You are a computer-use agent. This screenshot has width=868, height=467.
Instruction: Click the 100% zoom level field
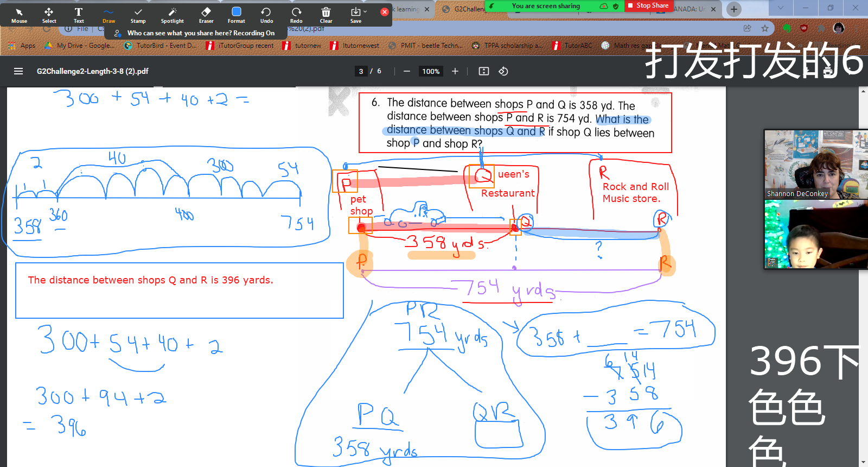pos(431,71)
